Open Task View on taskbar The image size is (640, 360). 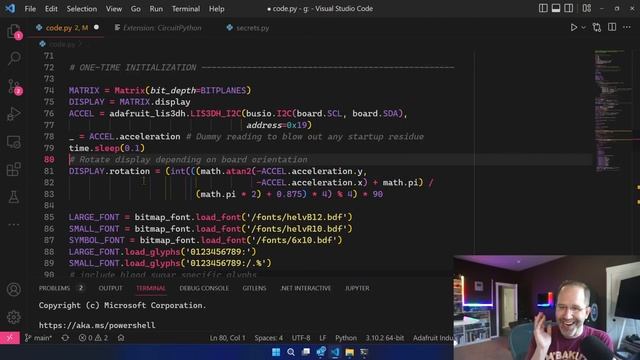(305, 352)
